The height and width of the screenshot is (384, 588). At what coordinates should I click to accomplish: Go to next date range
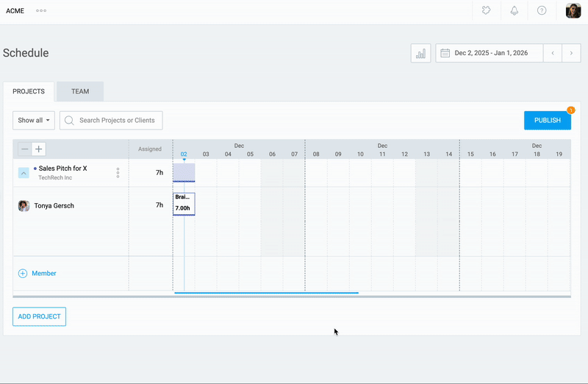(x=572, y=53)
